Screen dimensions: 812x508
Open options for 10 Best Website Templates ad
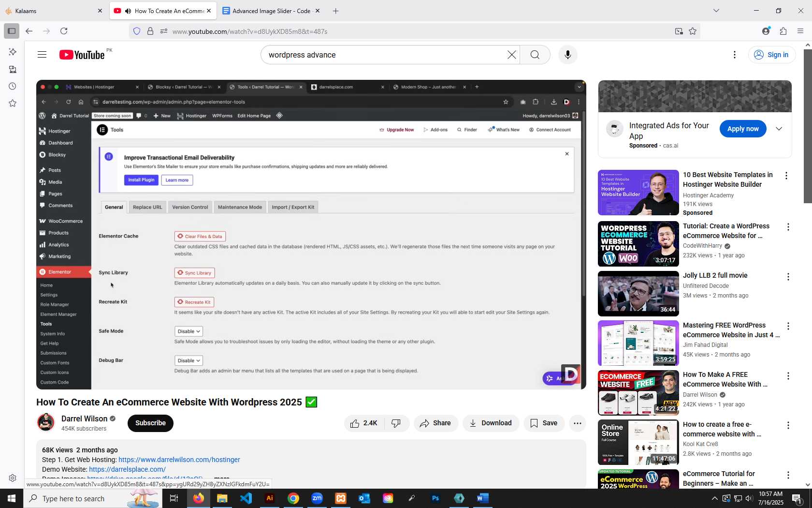pos(786,176)
